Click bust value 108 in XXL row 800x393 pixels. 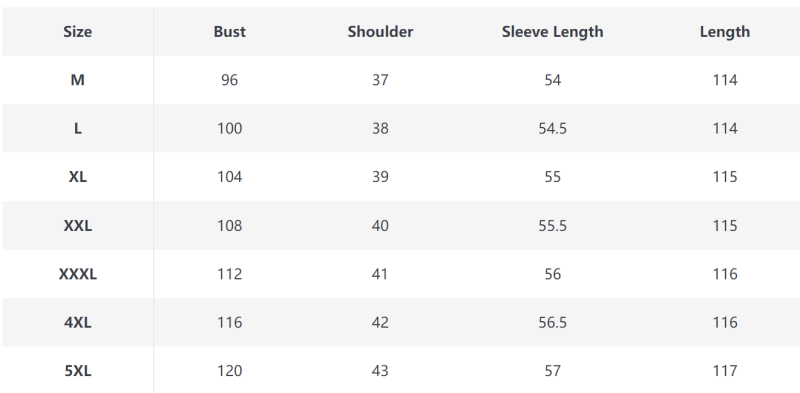coord(230,226)
